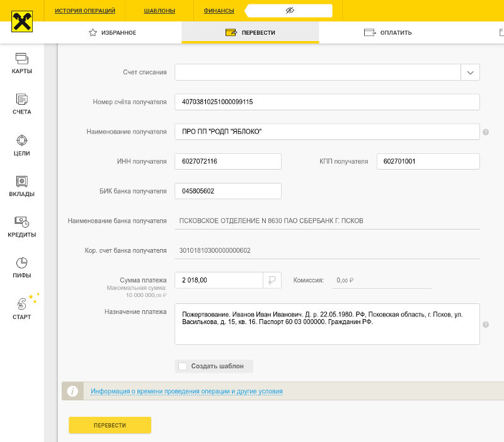Open the Карты section icon
The height and width of the screenshot is (442, 504).
click(x=22, y=59)
